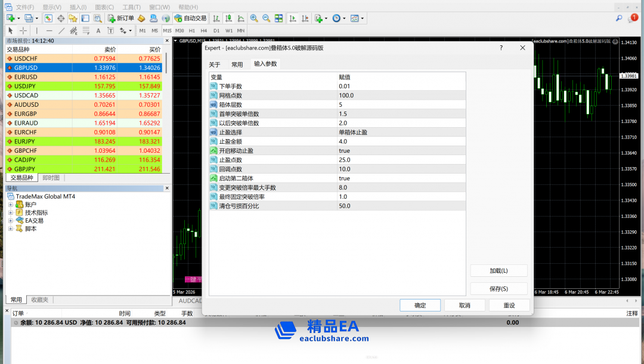Toggle the 自动交易 auto-trading button
This screenshot has height=364, width=644.
(190, 18)
